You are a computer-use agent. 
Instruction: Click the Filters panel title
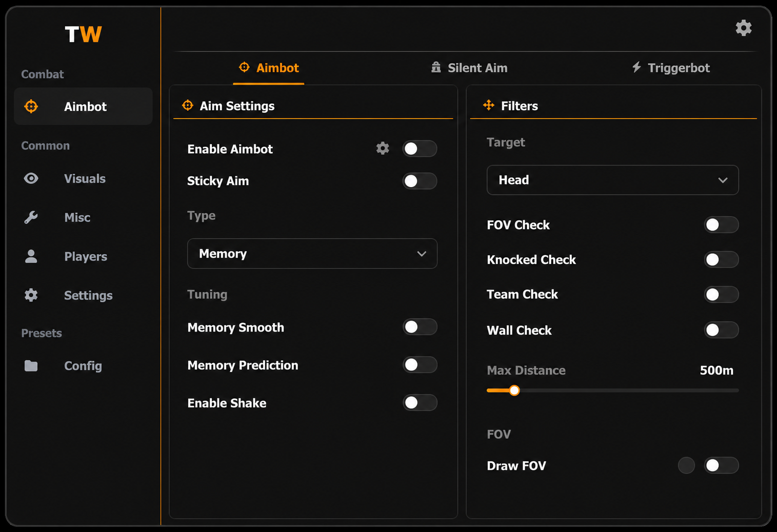(520, 106)
